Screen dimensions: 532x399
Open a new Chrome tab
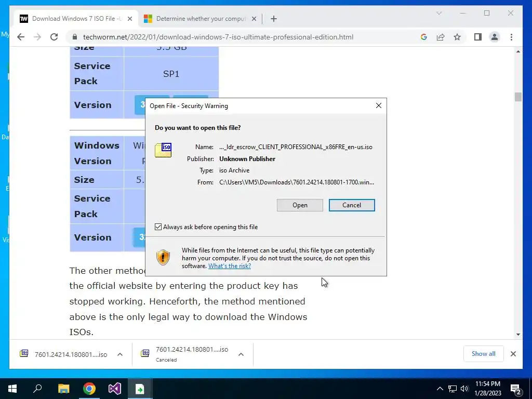274,19
